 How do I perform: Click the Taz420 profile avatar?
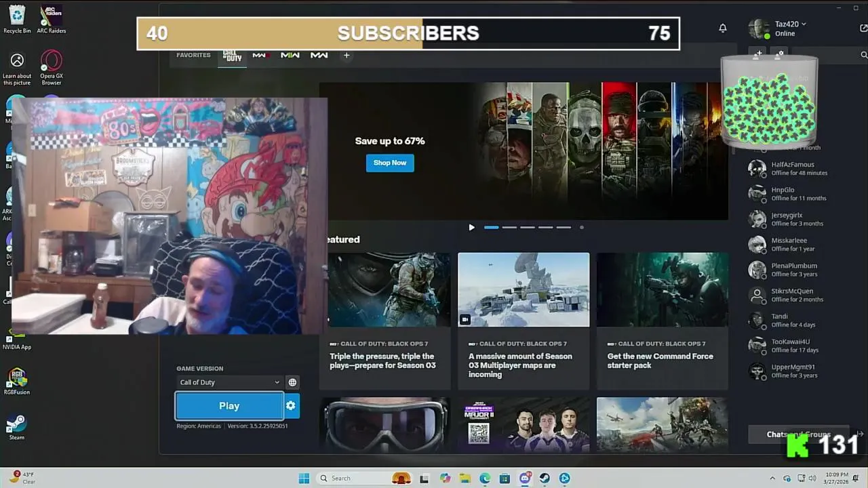(x=759, y=28)
